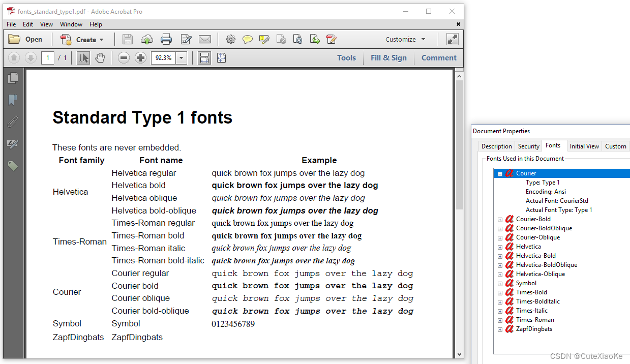
Task: Click the upload to cloud icon
Action: pyautogui.click(x=147, y=39)
